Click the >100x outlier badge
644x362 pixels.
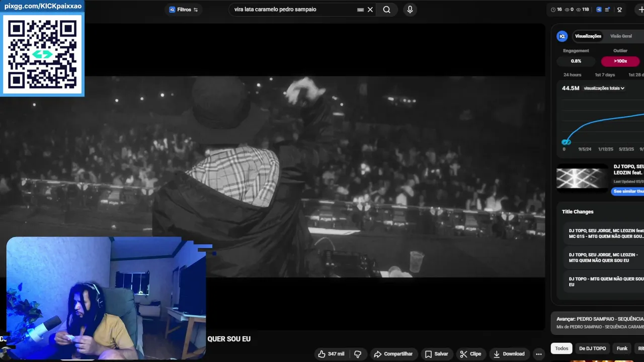[620, 61]
